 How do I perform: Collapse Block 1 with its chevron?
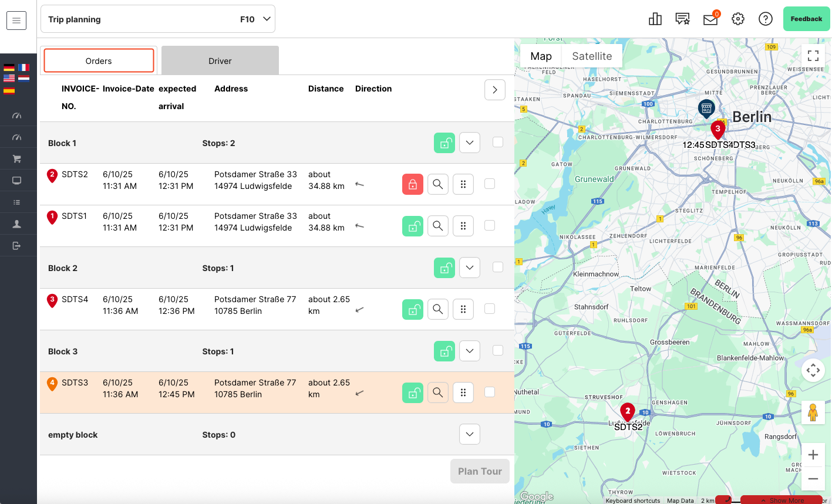click(470, 143)
